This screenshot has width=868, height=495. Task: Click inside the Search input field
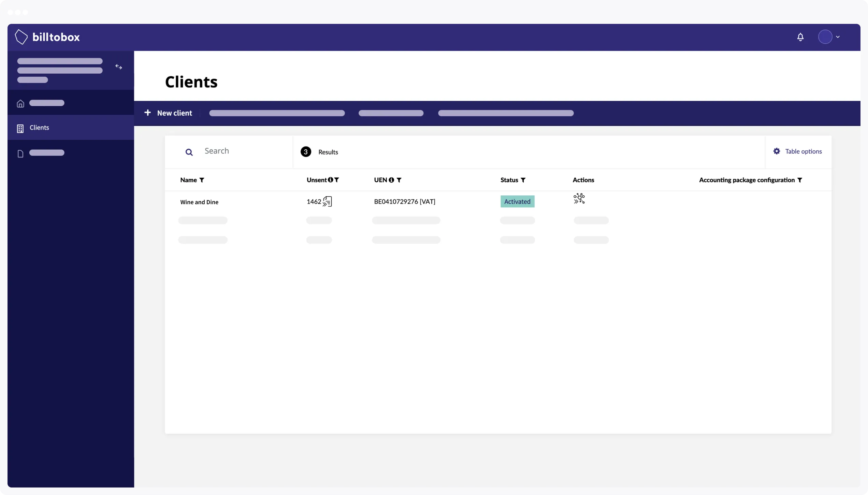click(239, 151)
